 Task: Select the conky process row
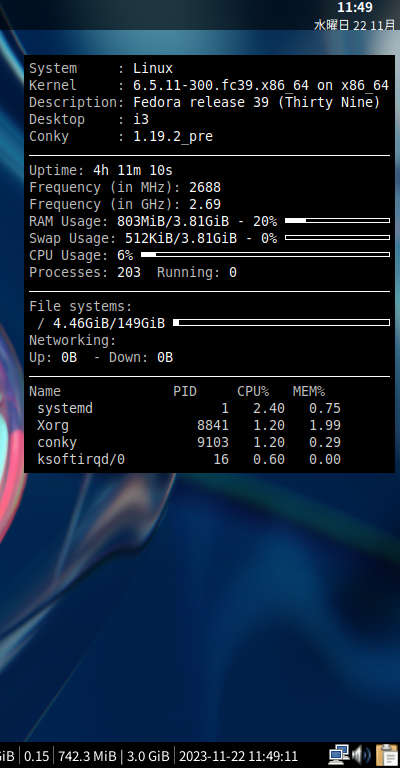[x=189, y=442]
